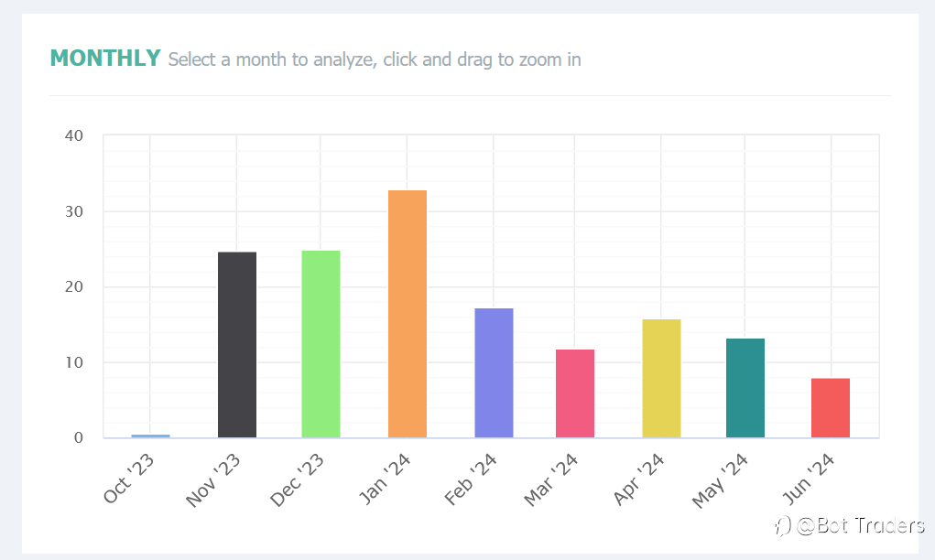Select the light green Dec '23 bar
Viewport: 935px width, 560px height.
click(x=321, y=344)
